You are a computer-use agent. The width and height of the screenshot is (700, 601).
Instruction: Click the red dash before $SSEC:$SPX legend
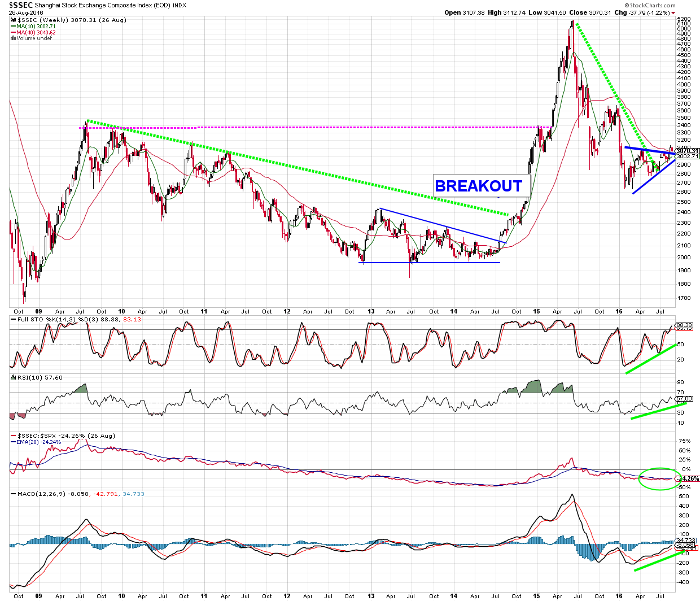coord(14,436)
